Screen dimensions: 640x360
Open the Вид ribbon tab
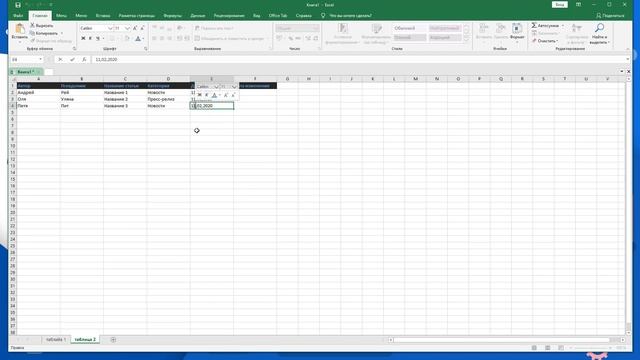tap(256, 16)
